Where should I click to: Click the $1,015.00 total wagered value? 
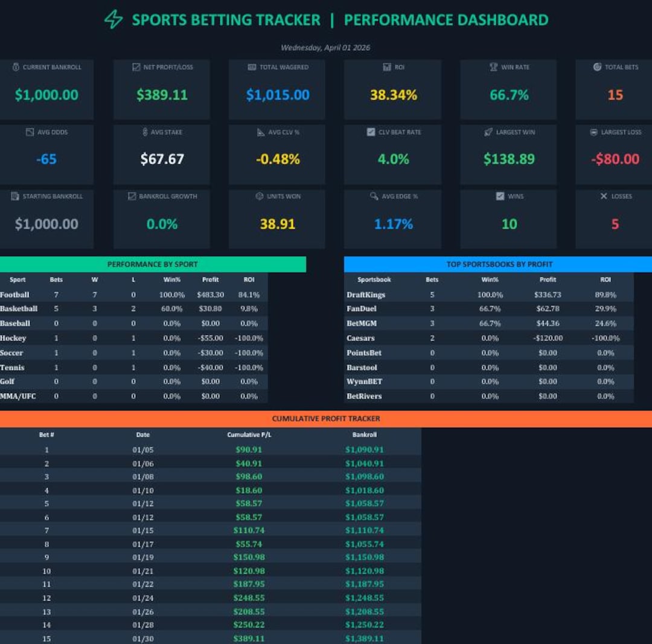(278, 95)
